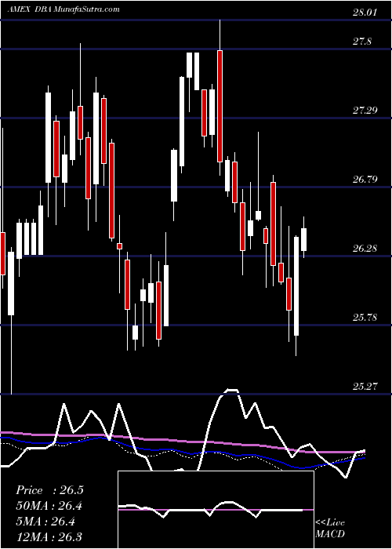Select the 26.28 price axis label
This screenshot has width=392, height=549.
click(x=365, y=249)
